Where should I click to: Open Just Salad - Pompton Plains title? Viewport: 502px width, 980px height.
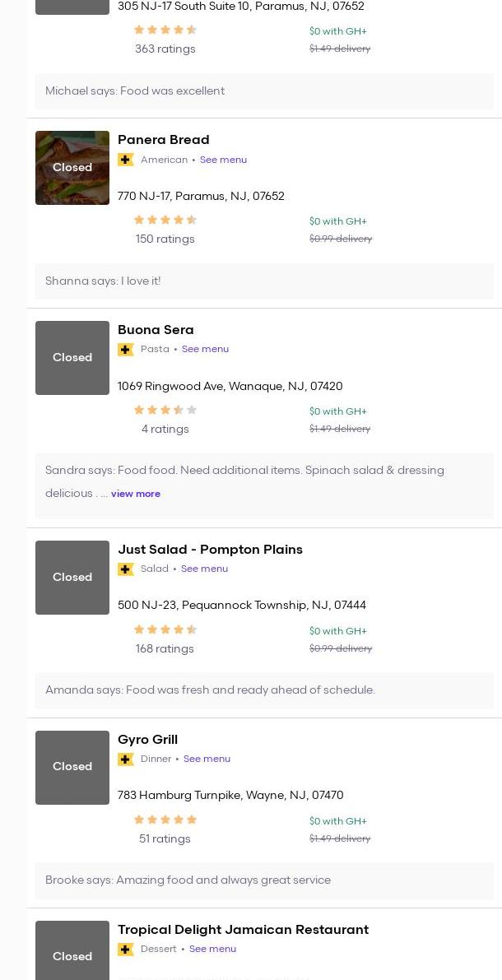point(210,550)
